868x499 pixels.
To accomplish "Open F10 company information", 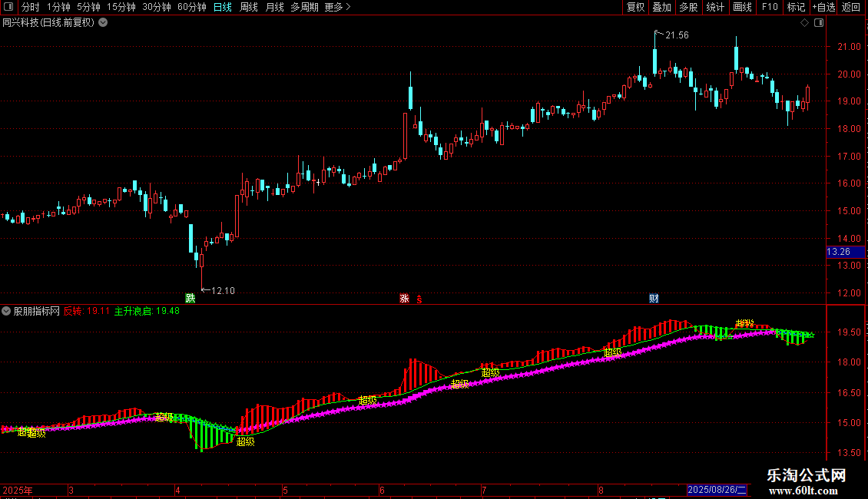I will [770, 7].
